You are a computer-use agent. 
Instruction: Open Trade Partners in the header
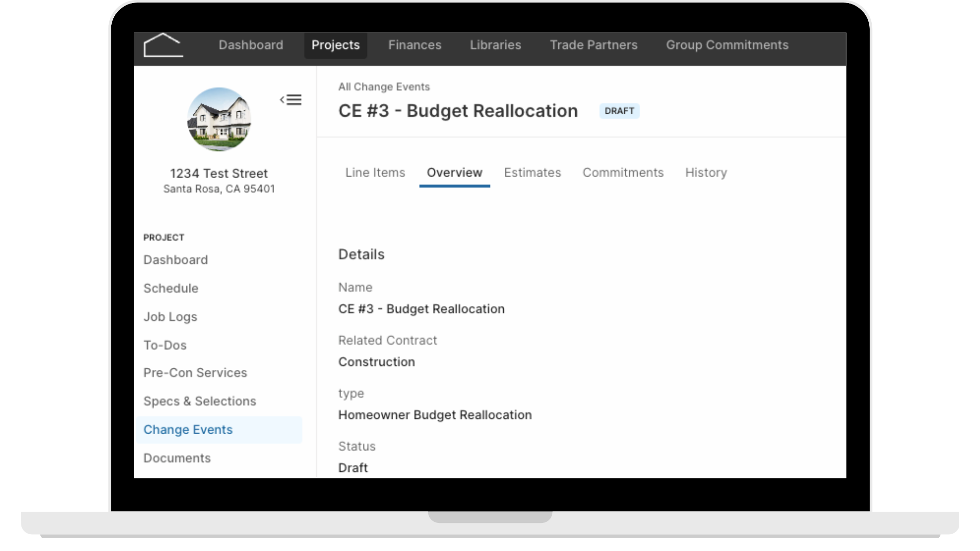pyautogui.click(x=594, y=45)
